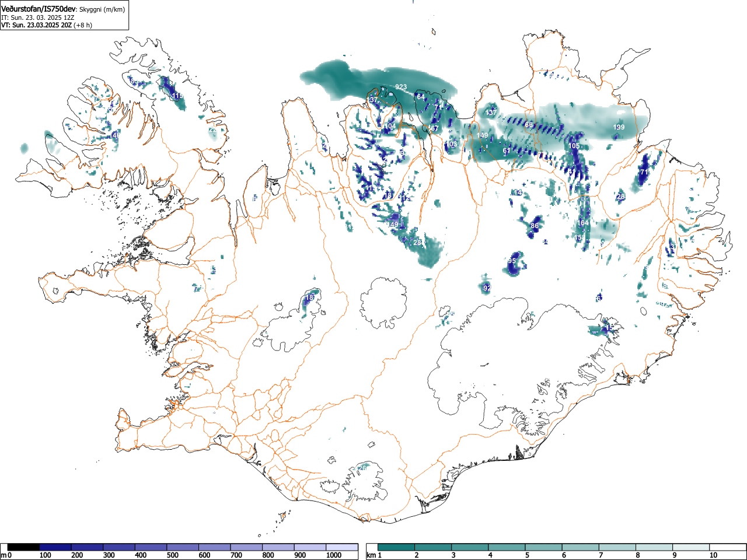Click the '86' visibility value on the map

click(535, 225)
